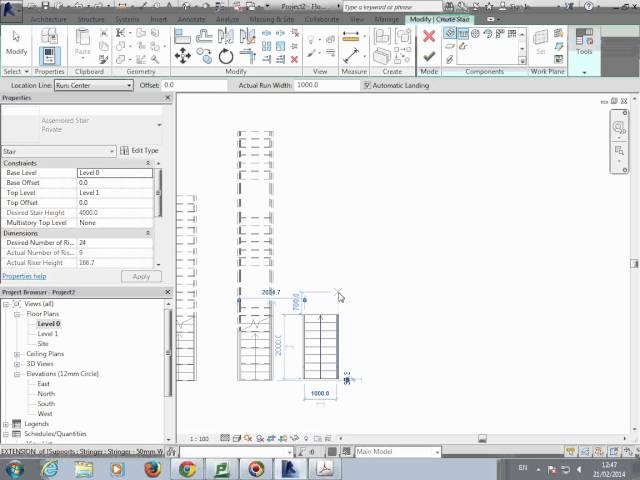Click the red Cancel Edit Mode X

pyautogui.click(x=429, y=36)
